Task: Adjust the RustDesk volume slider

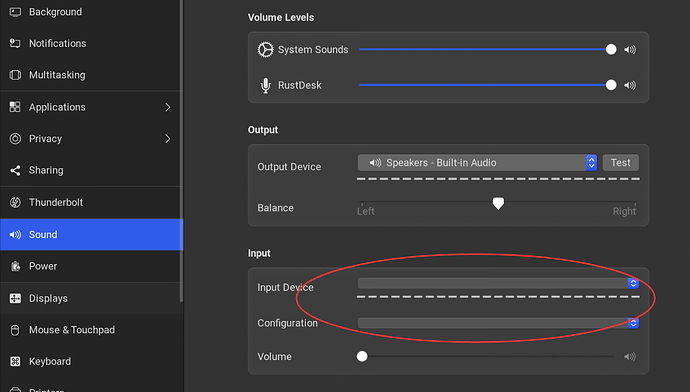Action: click(x=488, y=85)
